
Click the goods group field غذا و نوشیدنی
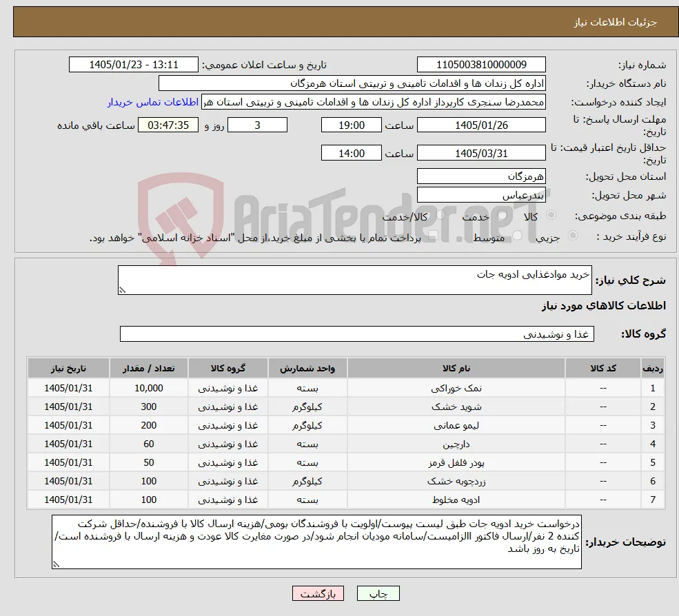pyautogui.click(x=357, y=333)
